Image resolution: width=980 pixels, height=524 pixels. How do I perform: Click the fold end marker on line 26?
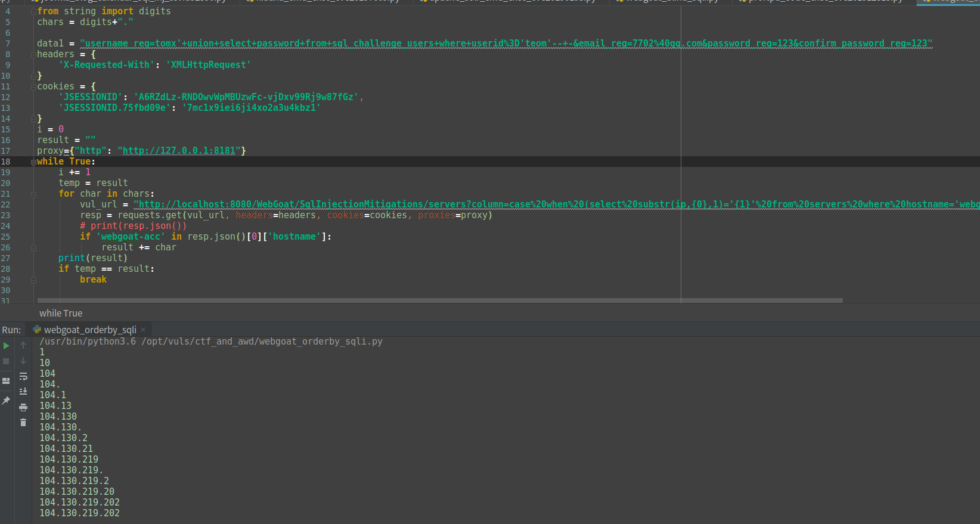click(33, 247)
